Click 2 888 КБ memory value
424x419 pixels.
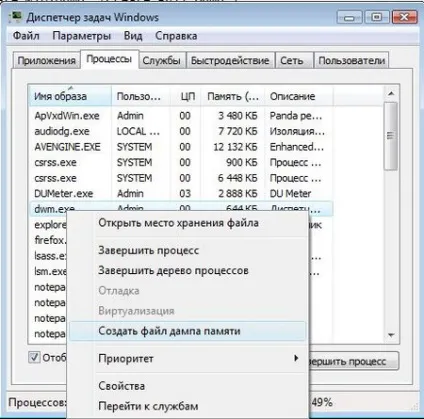point(238,194)
